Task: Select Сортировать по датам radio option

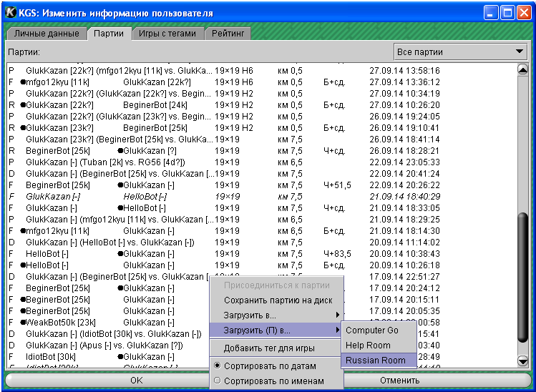Action: (x=277, y=366)
